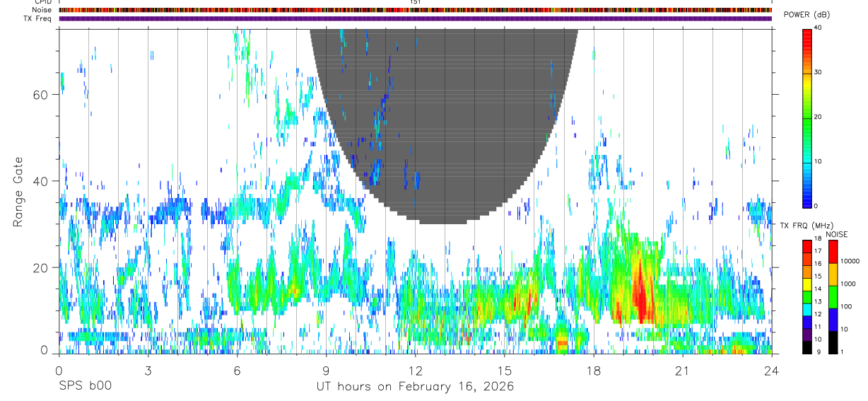Click the NOISE legend title
This screenshot has height=401, width=868.
coord(837,234)
